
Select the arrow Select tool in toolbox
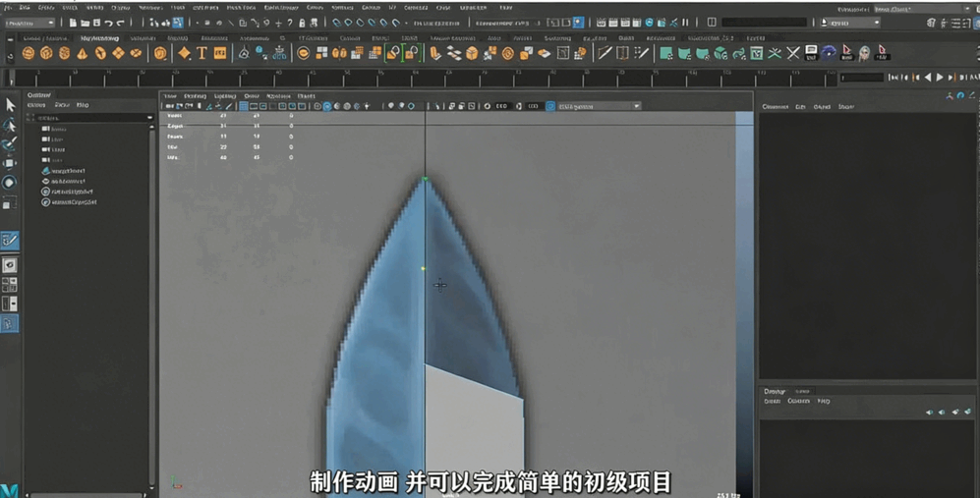point(10,105)
